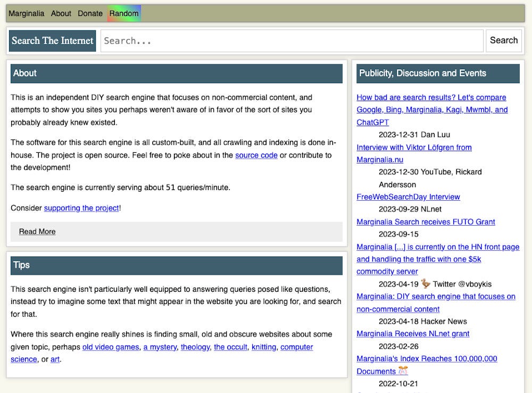Open the Donate nav item
This screenshot has height=393, width=532.
point(90,13)
